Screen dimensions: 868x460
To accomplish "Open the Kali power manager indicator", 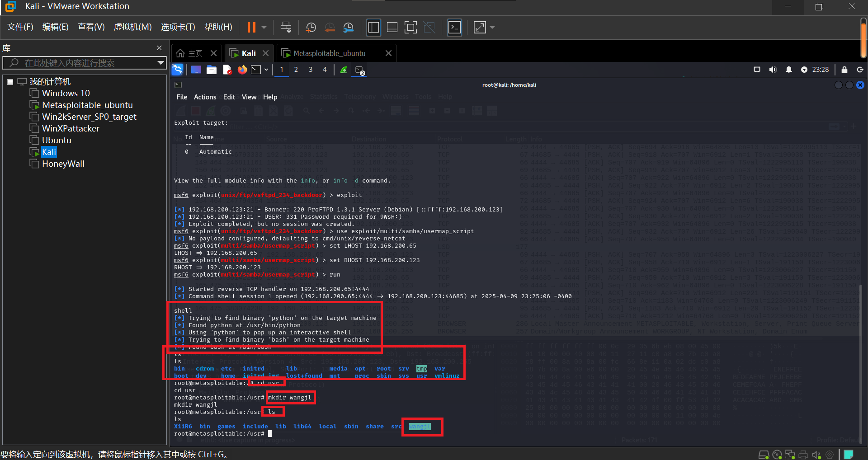I will [804, 70].
